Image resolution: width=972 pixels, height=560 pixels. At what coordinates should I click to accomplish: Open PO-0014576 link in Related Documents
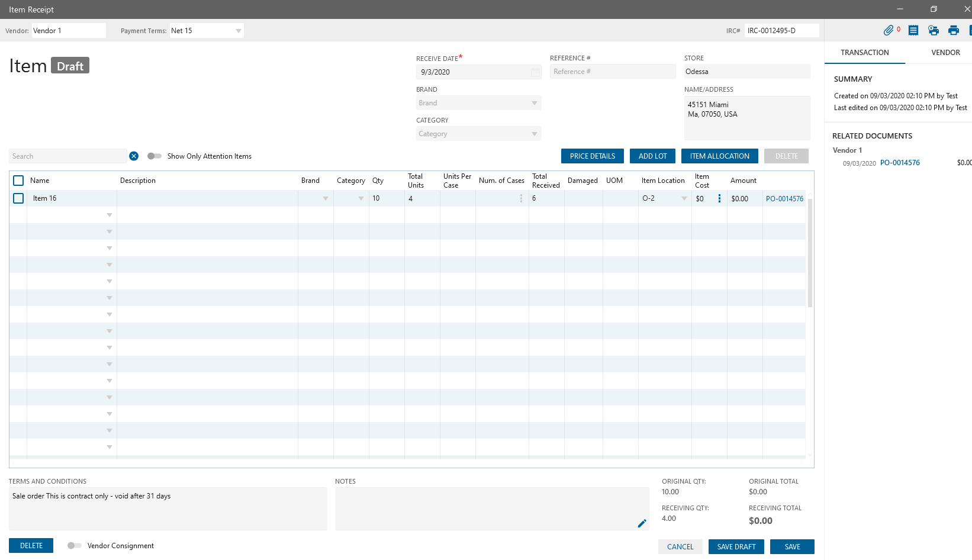pyautogui.click(x=900, y=163)
